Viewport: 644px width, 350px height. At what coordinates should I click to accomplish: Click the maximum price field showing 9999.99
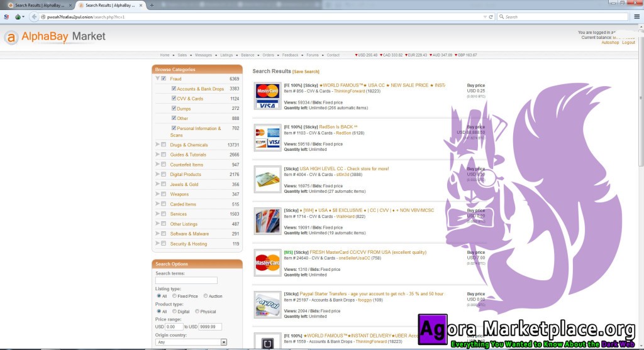coord(210,327)
